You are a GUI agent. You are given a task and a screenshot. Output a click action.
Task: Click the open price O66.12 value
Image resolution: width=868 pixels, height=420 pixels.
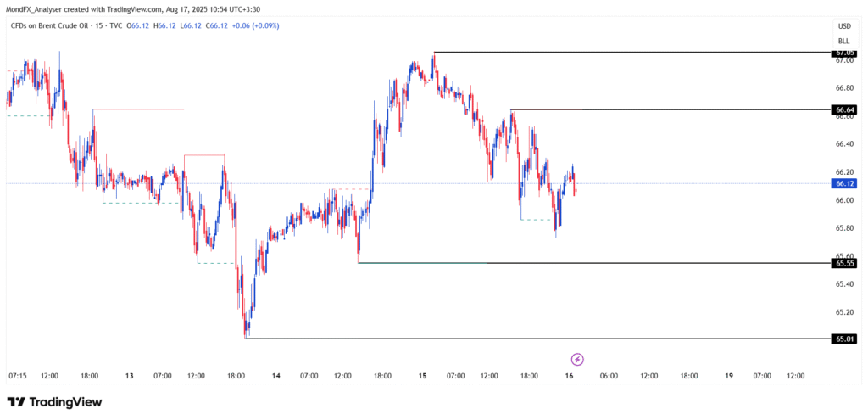[138, 25]
